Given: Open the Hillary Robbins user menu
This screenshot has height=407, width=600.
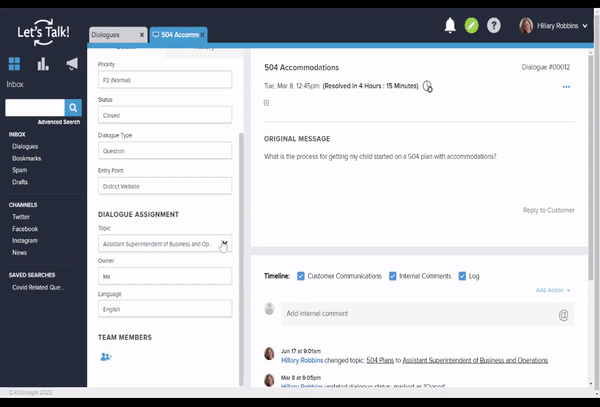Looking at the screenshot, I should click(x=553, y=25).
